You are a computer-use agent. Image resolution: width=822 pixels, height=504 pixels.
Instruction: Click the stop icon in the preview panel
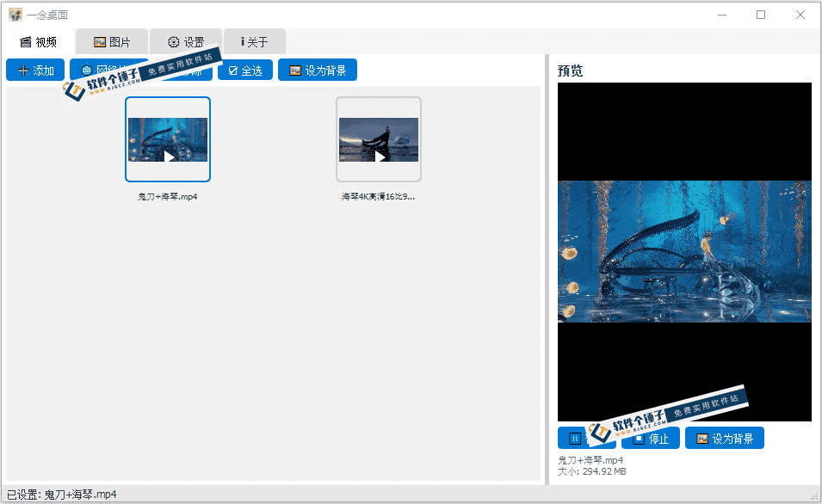(638, 438)
